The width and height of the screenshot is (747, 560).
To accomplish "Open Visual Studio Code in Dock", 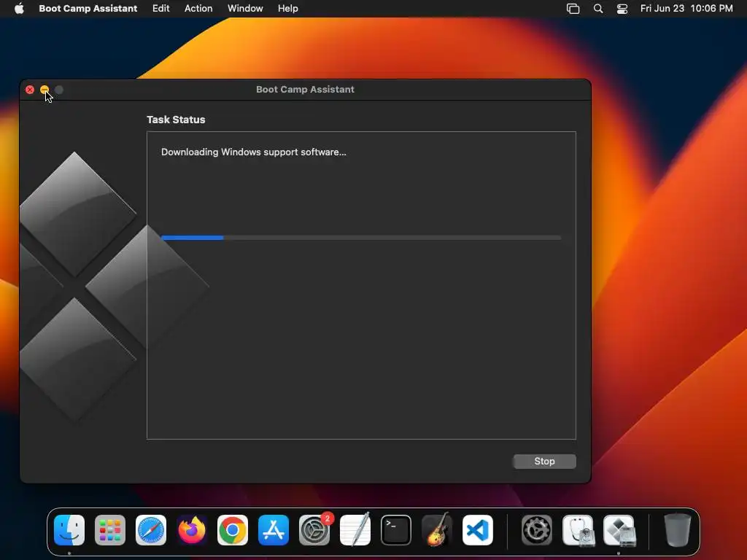I will (478, 530).
